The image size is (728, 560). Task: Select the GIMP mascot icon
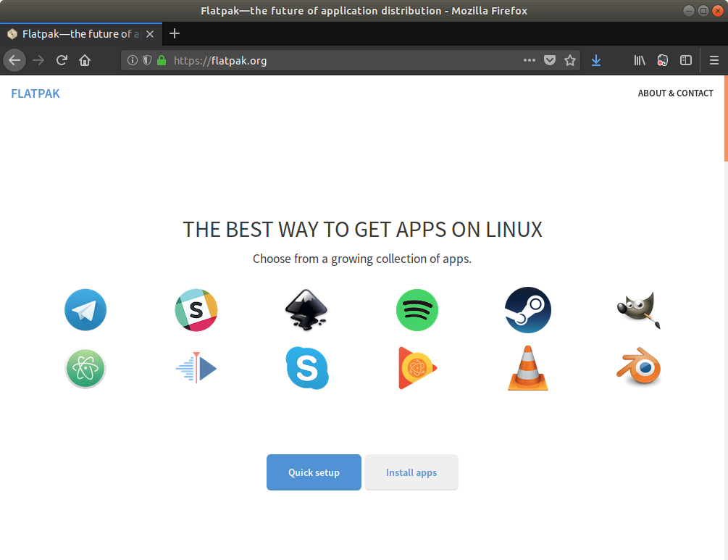tap(639, 310)
